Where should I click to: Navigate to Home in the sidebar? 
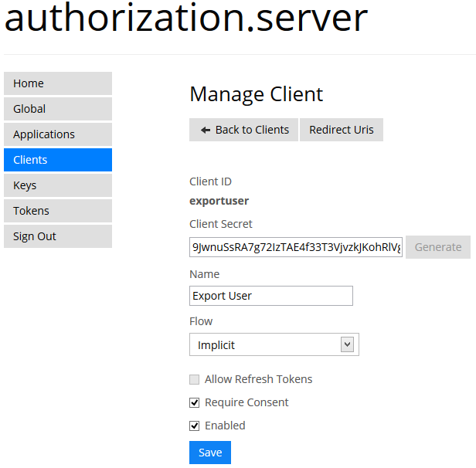pos(58,83)
